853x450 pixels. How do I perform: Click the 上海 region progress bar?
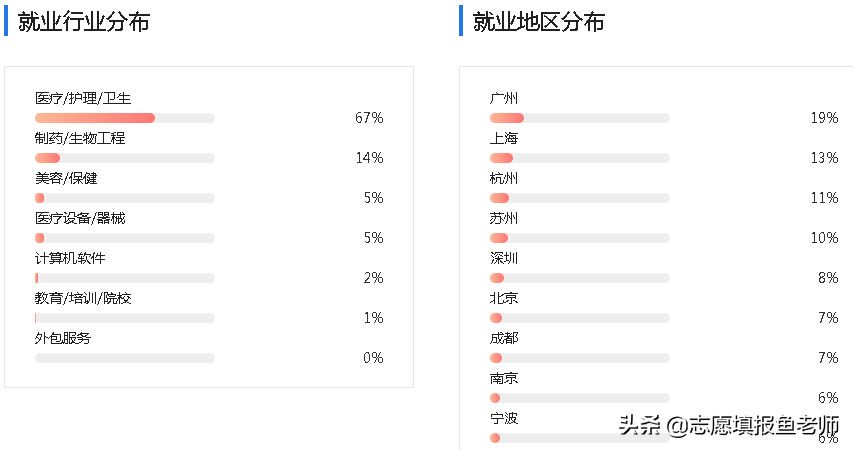[x=579, y=158]
